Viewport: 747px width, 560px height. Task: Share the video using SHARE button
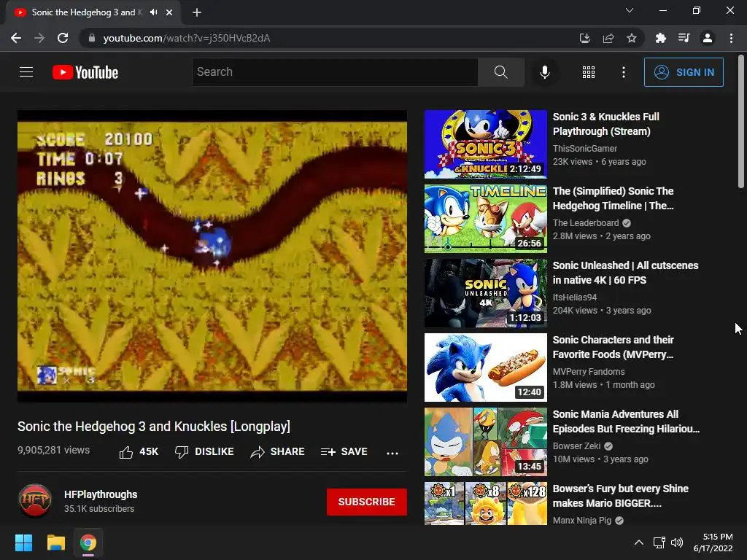click(278, 452)
